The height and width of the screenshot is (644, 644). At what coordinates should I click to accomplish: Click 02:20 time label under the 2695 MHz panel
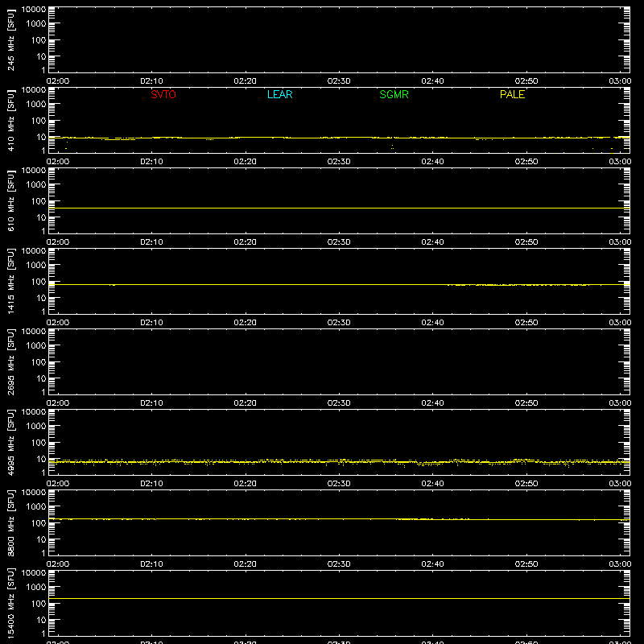click(x=246, y=403)
